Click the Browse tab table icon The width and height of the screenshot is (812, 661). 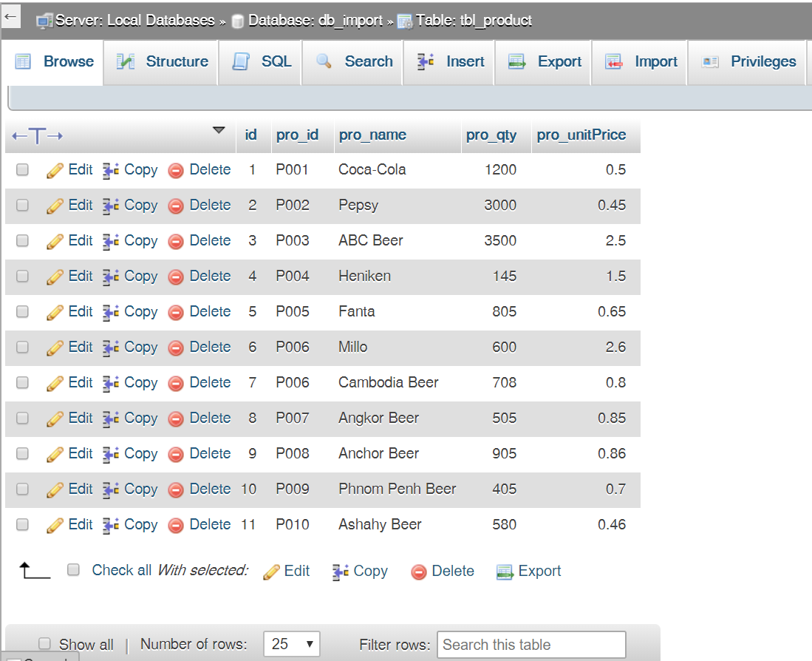tap(23, 61)
